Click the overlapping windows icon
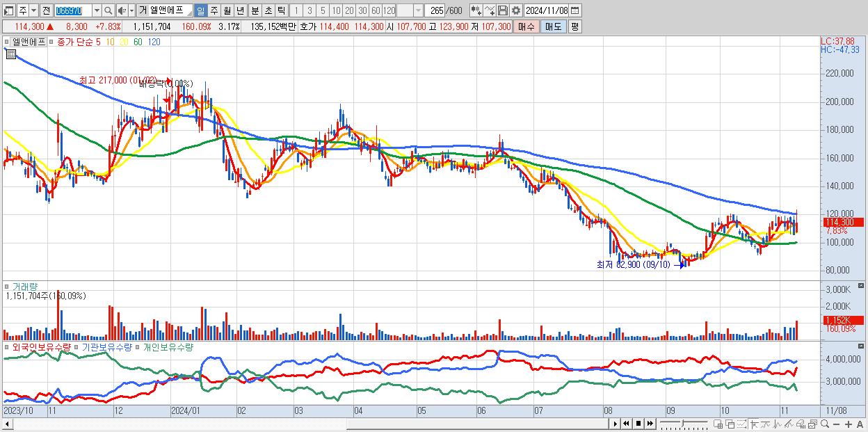Viewport: 868px width, 432px height. tap(730, 424)
